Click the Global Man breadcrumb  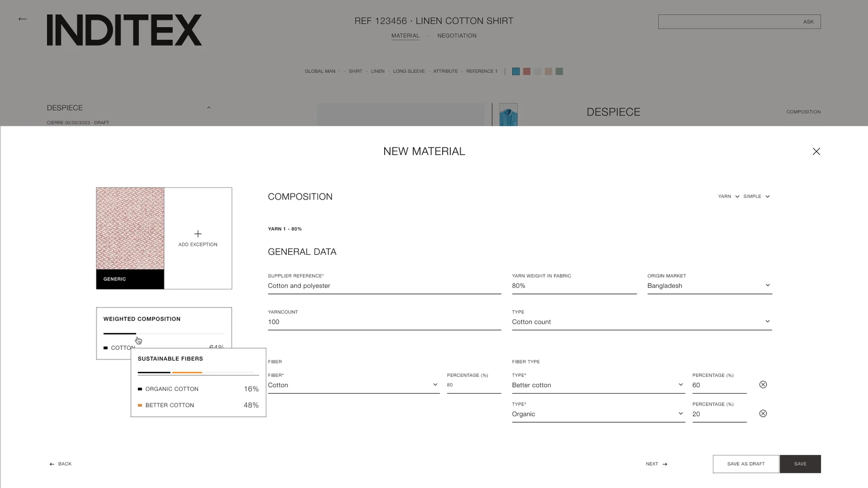(320, 71)
